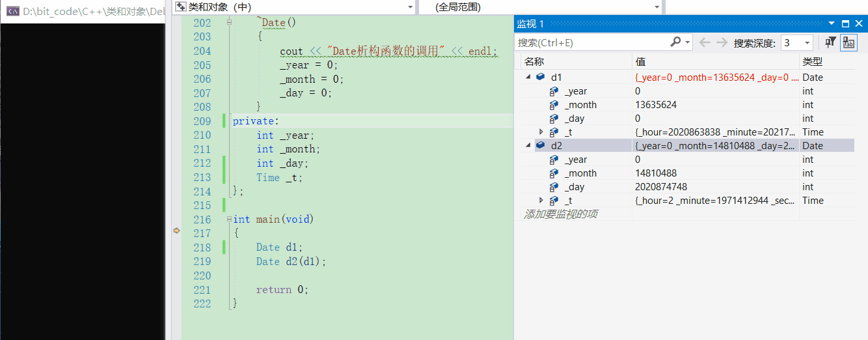Click the code line Date d2(d1);
Screen dimensions: 868x340
click(x=292, y=261)
